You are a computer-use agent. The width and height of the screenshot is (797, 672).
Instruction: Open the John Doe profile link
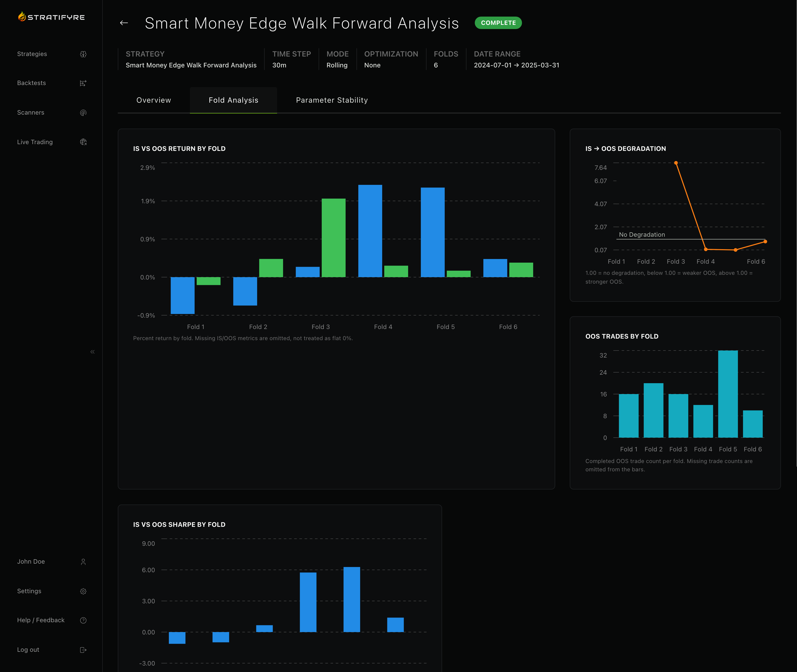tap(31, 562)
